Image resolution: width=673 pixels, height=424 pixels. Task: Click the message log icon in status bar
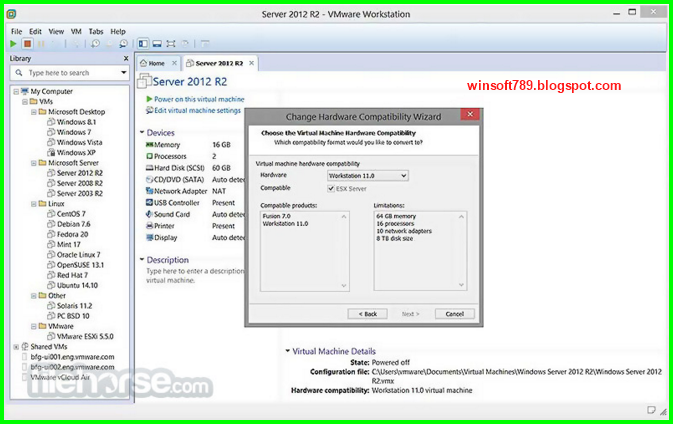[x=651, y=410]
